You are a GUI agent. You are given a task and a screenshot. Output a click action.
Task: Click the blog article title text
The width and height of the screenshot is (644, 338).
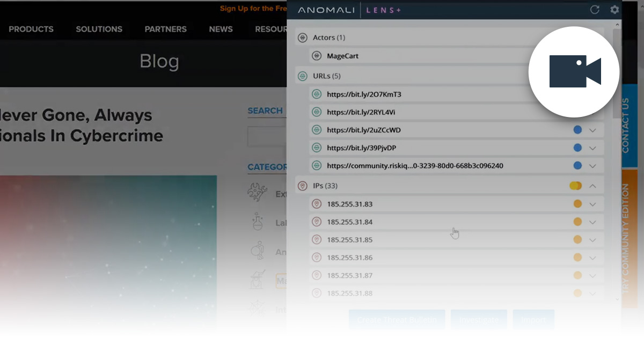point(82,126)
